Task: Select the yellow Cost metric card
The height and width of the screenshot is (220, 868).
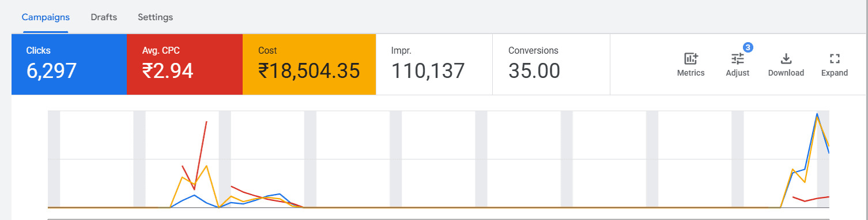Action: click(x=309, y=64)
